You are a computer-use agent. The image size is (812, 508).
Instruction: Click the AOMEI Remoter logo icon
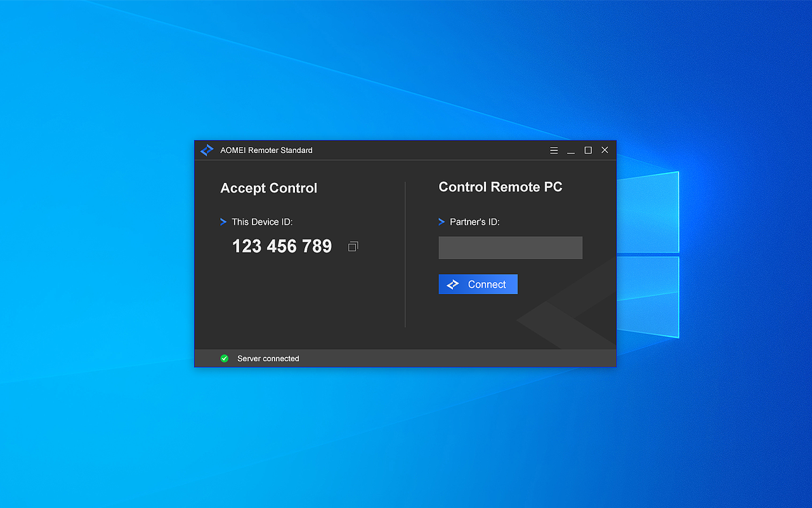pos(207,150)
